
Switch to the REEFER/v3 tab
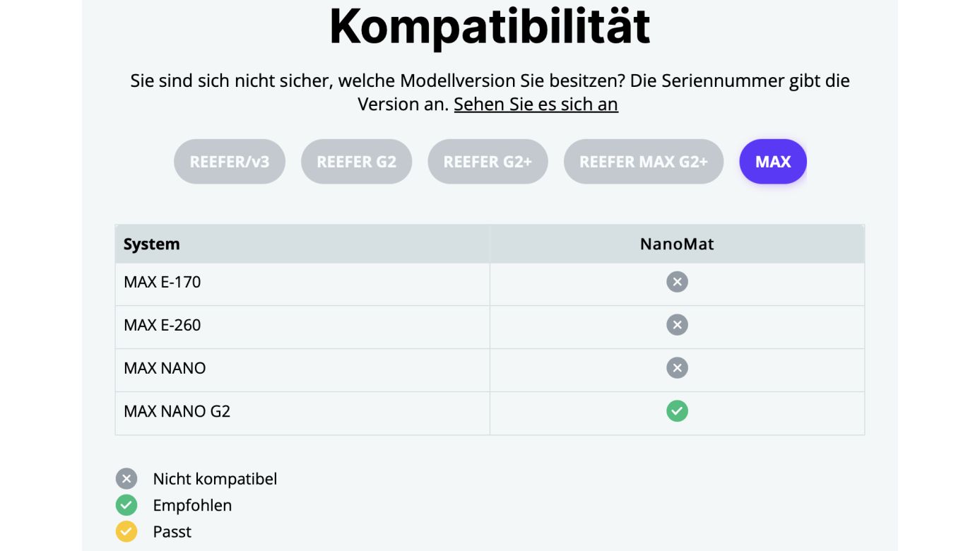pyautogui.click(x=230, y=162)
